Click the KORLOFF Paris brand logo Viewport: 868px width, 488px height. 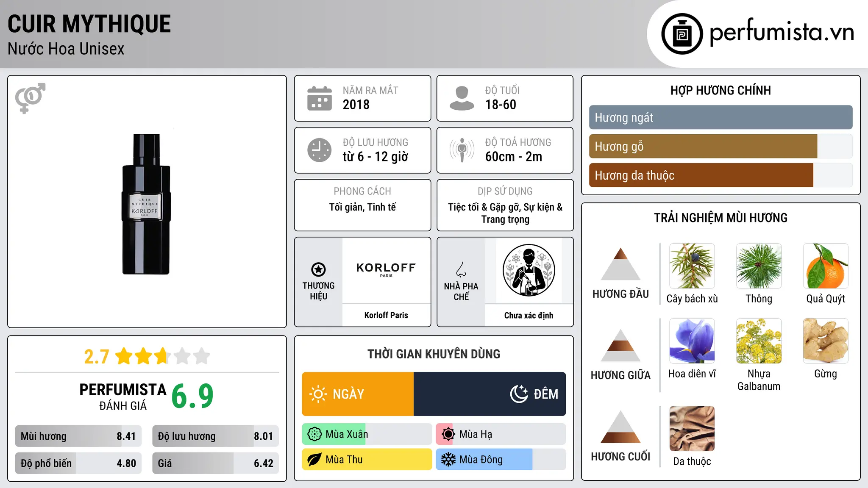coord(386,269)
